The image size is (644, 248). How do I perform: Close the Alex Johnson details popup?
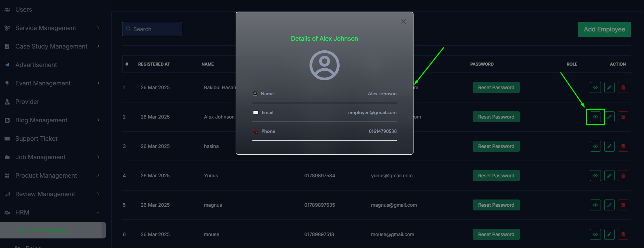[403, 22]
